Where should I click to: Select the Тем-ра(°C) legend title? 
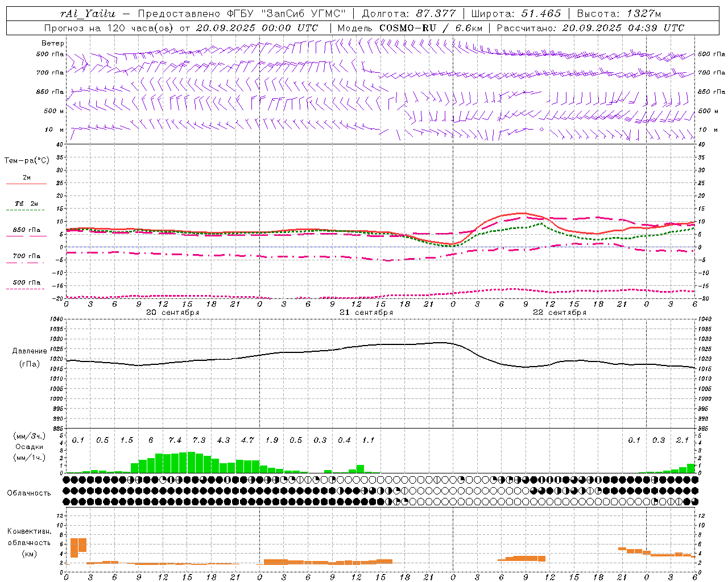pos(27,161)
